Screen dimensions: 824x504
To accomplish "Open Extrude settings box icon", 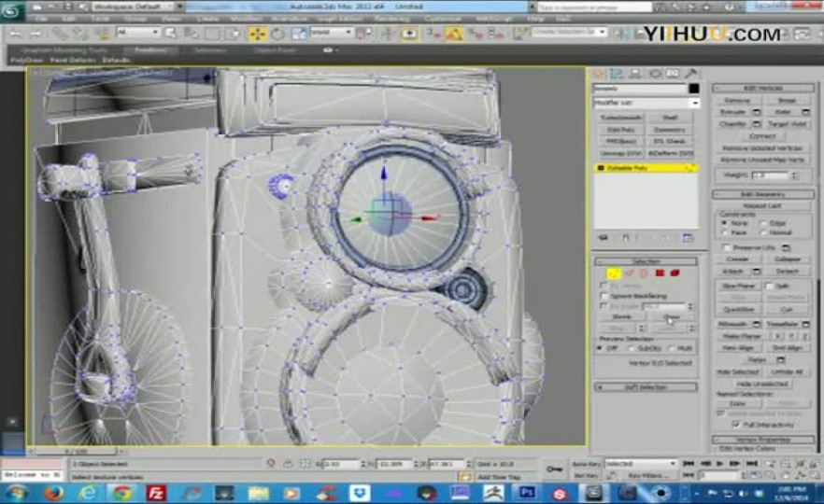I will coord(757,112).
